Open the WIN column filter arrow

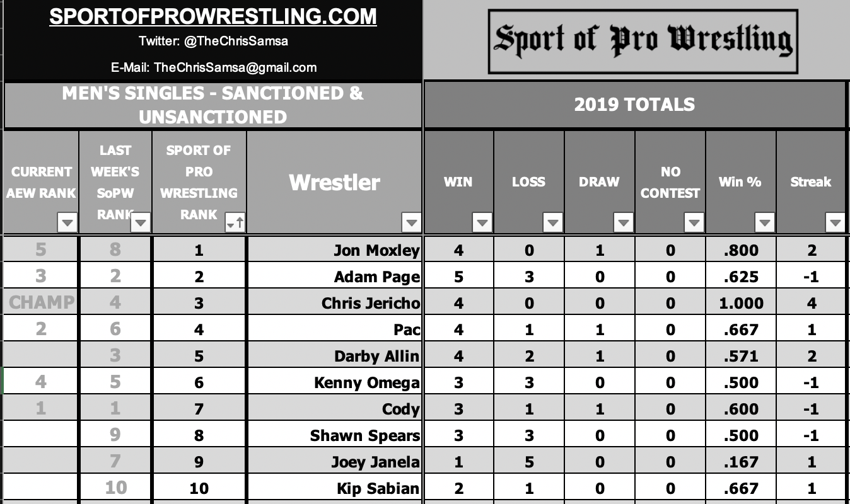482,222
